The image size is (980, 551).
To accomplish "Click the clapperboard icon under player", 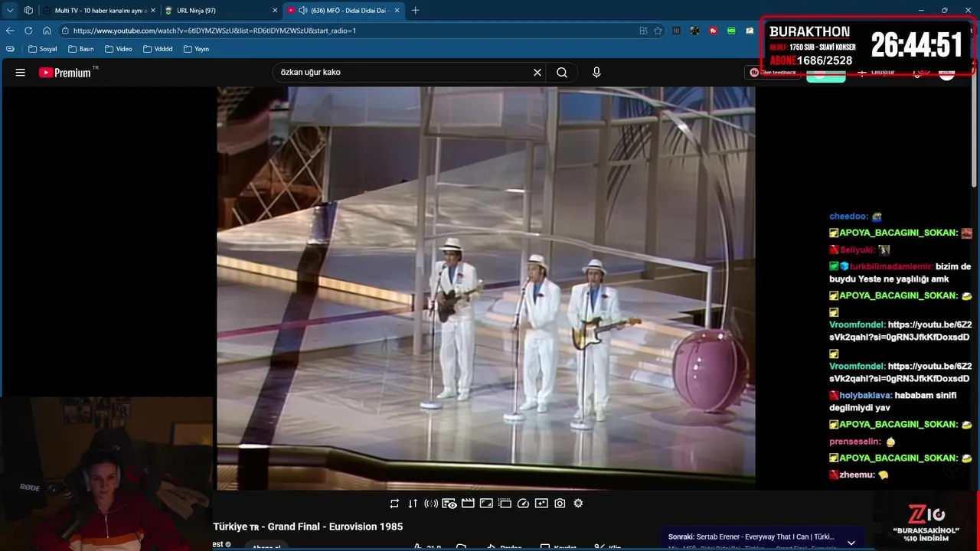I will click(468, 504).
